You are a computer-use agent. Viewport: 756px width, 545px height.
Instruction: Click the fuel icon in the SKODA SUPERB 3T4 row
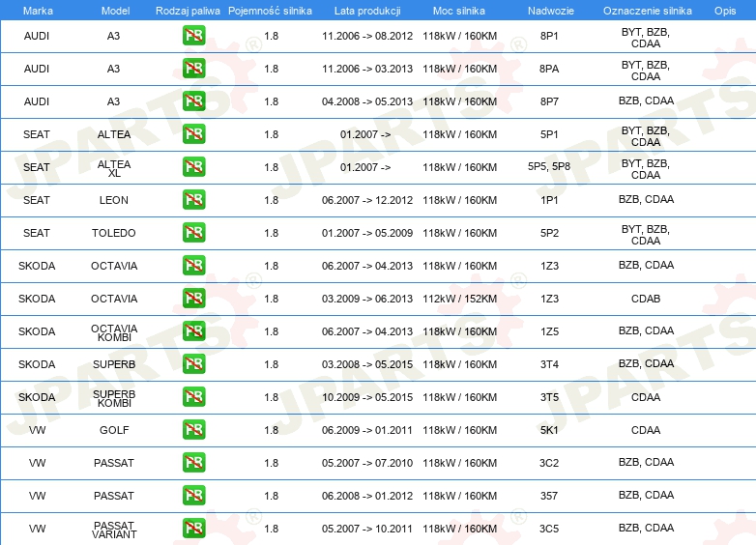tap(193, 363)
